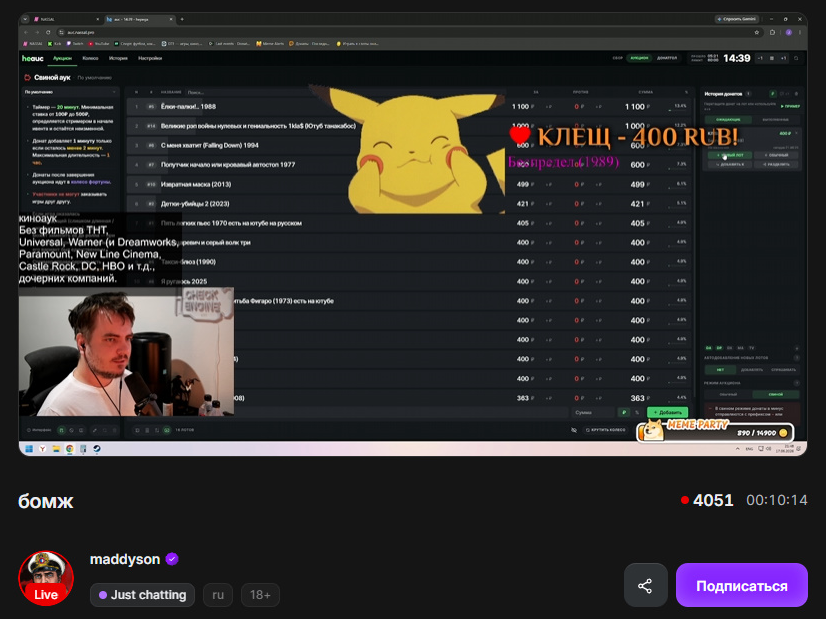This screenshot has height=619, width=826.
Task: Toggle the ₽ currency option beside Сумма
Action: 624,412
